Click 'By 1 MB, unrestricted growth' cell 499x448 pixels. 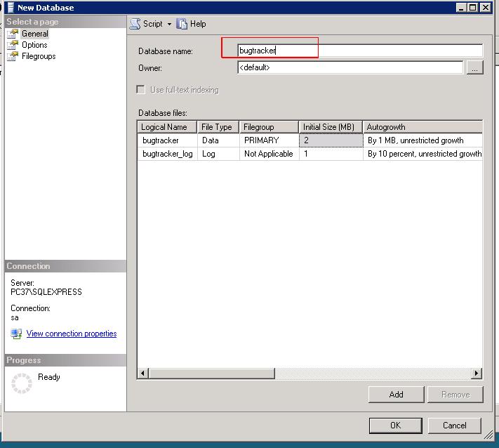(x=423, y=140)
